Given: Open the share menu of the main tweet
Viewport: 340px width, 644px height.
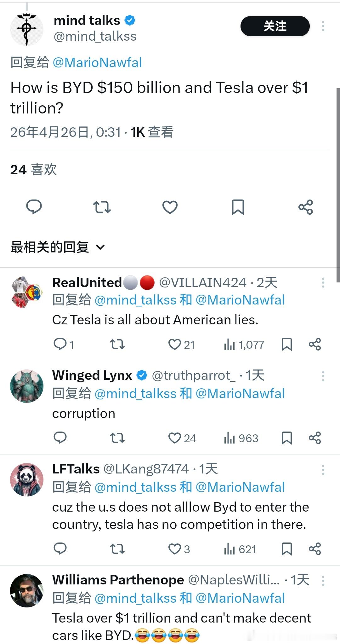Looking at the screenshot, I should tap(306, 207).
